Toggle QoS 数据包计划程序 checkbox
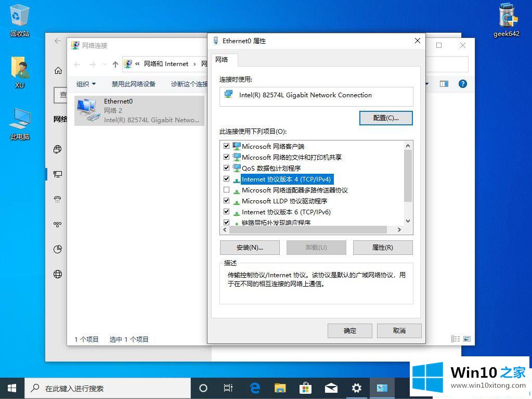This screenshot has width=532, height=399. (226, 168)
